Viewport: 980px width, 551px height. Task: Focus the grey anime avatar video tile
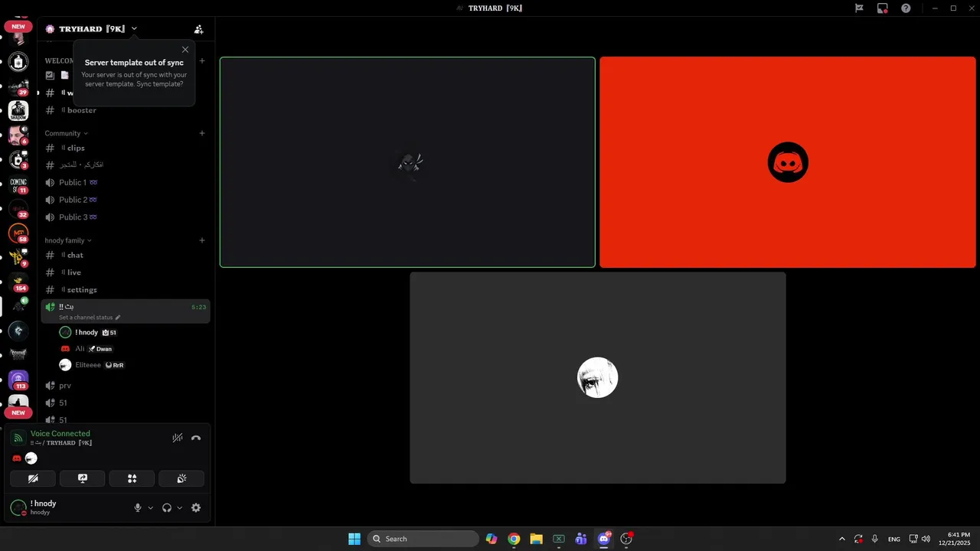click(x=598, y=378)
